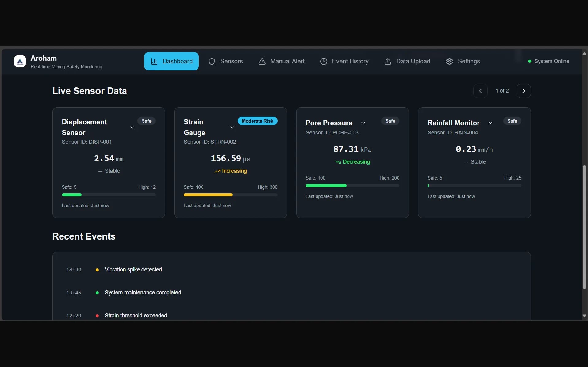The height and width of the screenshot is (367, 588).
Task: Click the Rainfall Monitor progress bar
Action: coord(474,186)
